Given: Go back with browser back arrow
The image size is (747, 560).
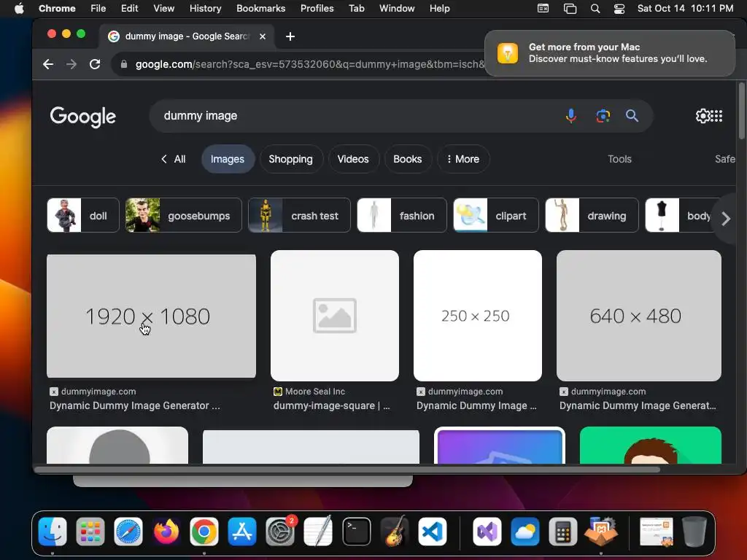Looking at the screenshot, I should [48, 64].
